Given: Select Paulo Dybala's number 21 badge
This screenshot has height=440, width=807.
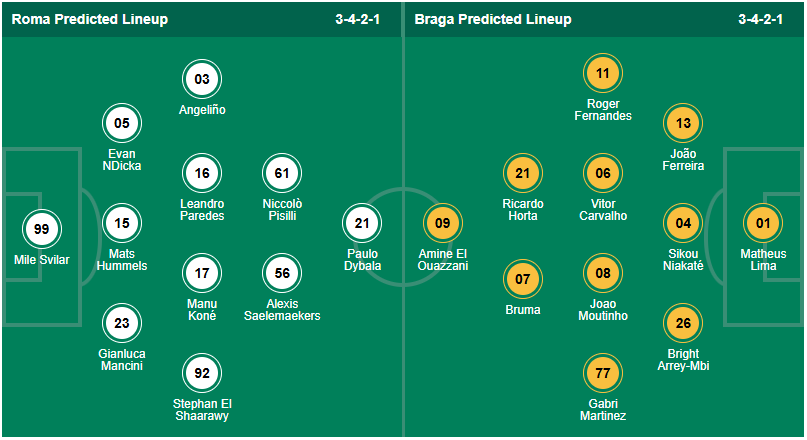Looking at the screenshot, I should coord(362,223).
